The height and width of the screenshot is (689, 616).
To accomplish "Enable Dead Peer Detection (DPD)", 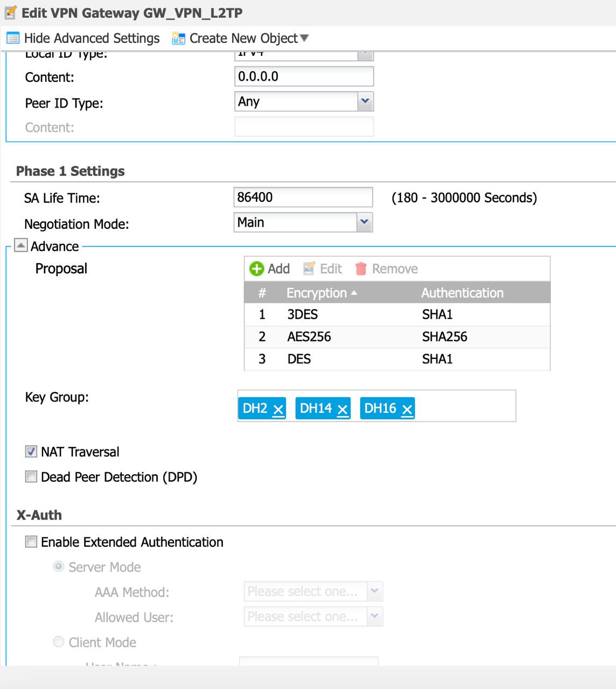I will (31, 477).
